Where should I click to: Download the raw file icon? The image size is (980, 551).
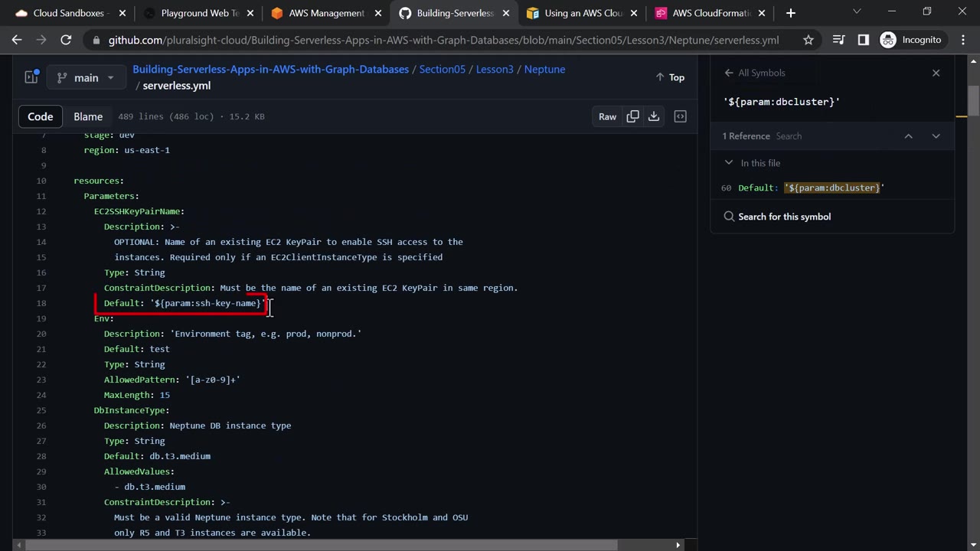654,116
